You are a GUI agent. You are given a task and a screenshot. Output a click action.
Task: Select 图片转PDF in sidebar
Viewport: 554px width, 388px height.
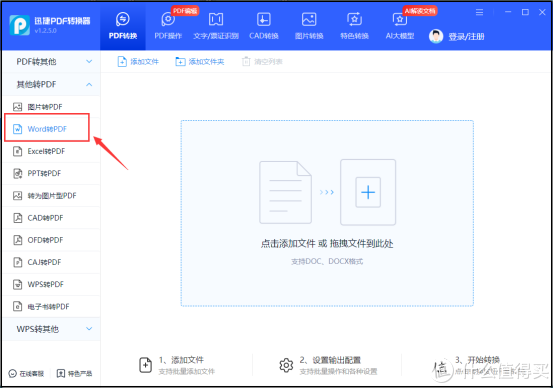click(52, 107)
